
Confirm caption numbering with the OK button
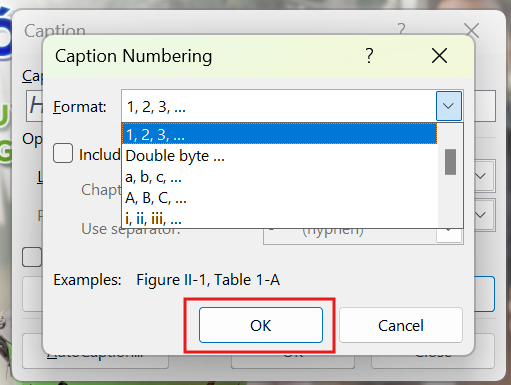261,325
